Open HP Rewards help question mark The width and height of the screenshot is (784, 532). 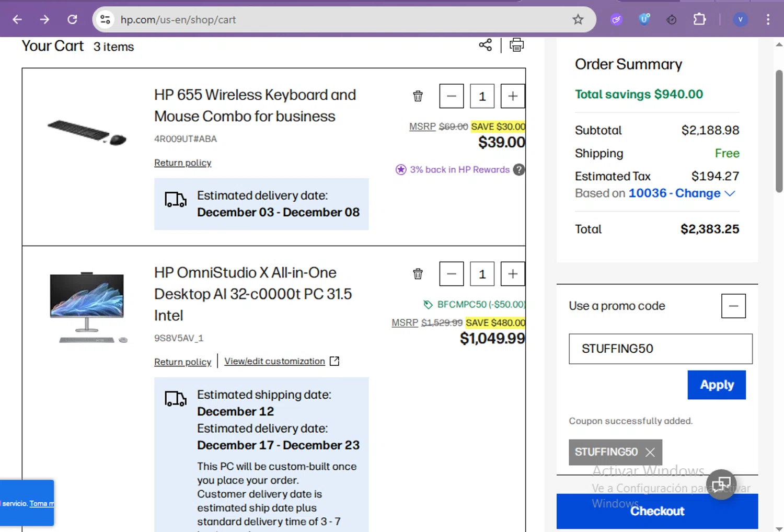point(518,169)
